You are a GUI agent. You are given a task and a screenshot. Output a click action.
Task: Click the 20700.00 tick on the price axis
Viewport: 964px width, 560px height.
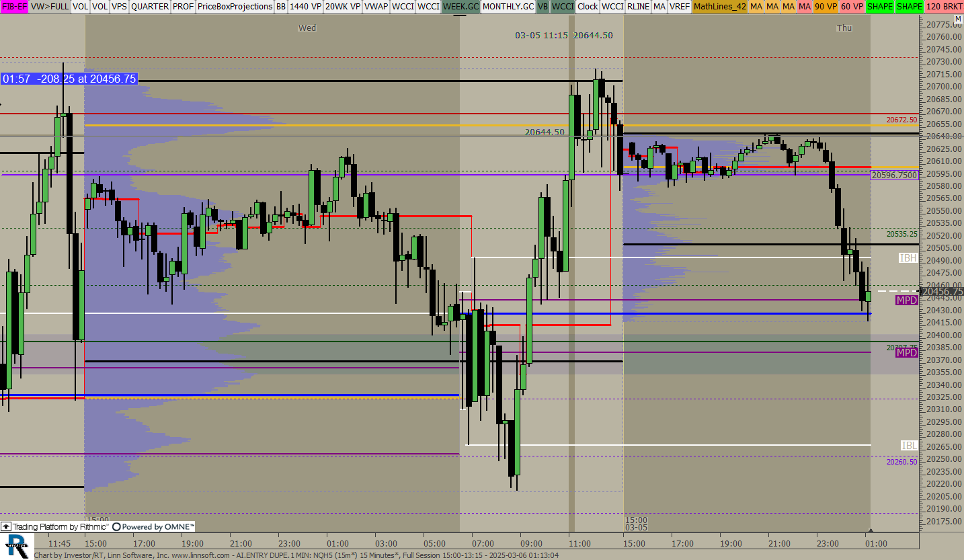[945, 87]
